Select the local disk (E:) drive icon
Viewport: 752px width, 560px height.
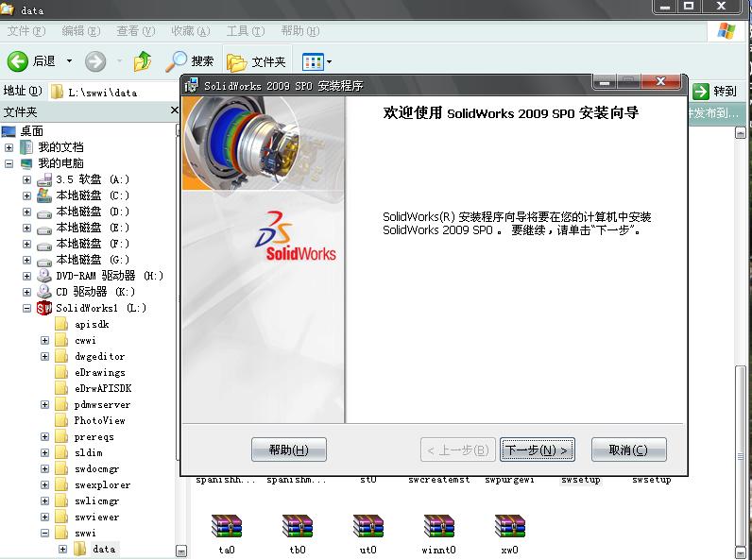click(x=44, y=229)
